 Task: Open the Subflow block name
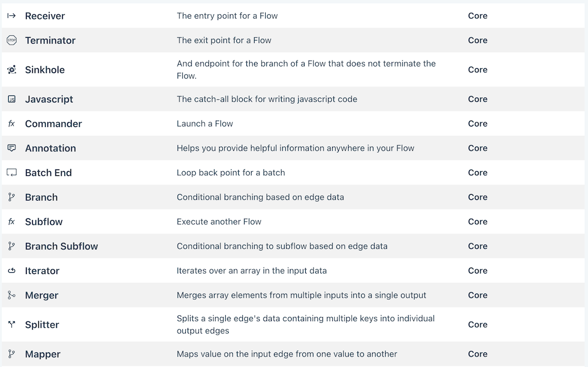[44, 222]
